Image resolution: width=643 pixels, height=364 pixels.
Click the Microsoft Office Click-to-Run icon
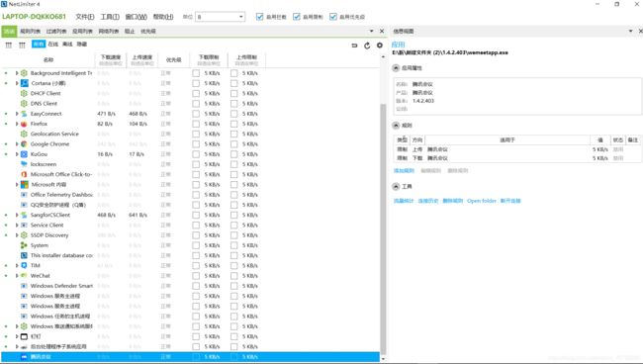[24, 174]
